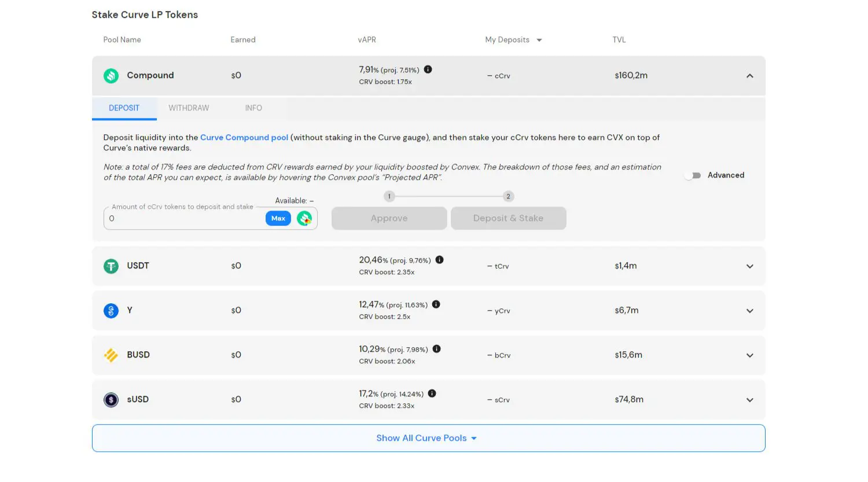Screen dimensions: 868x482
Task: Click the USDT TVL value $1,4m
Action: pos(626,266)
